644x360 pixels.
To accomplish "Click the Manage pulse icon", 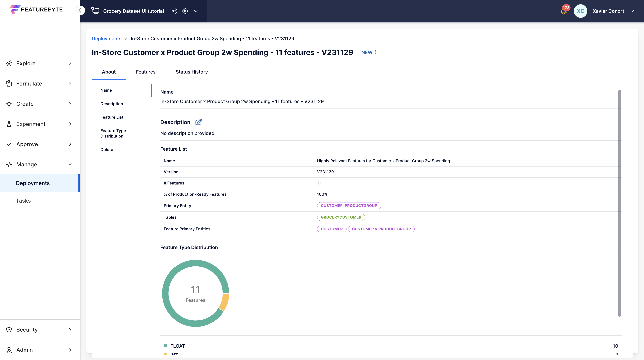I will 9,164.
